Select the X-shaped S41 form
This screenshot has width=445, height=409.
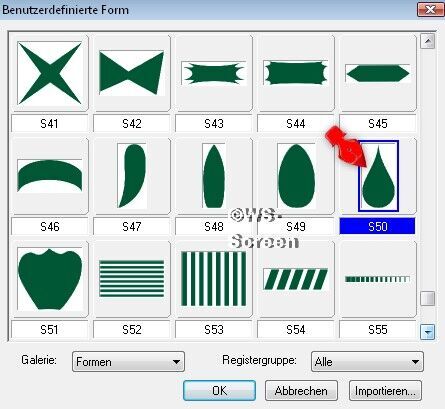(x=50, y=73)
